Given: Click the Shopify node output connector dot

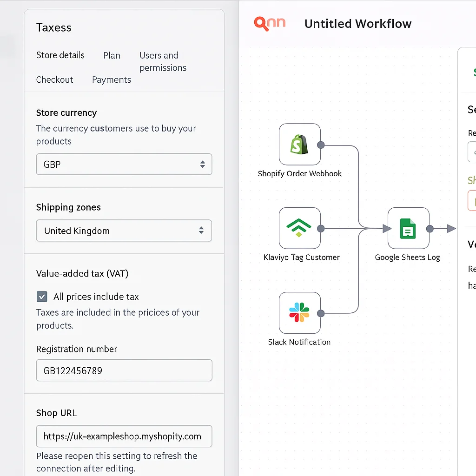Looking at the screenshot, I should [321, 145].
